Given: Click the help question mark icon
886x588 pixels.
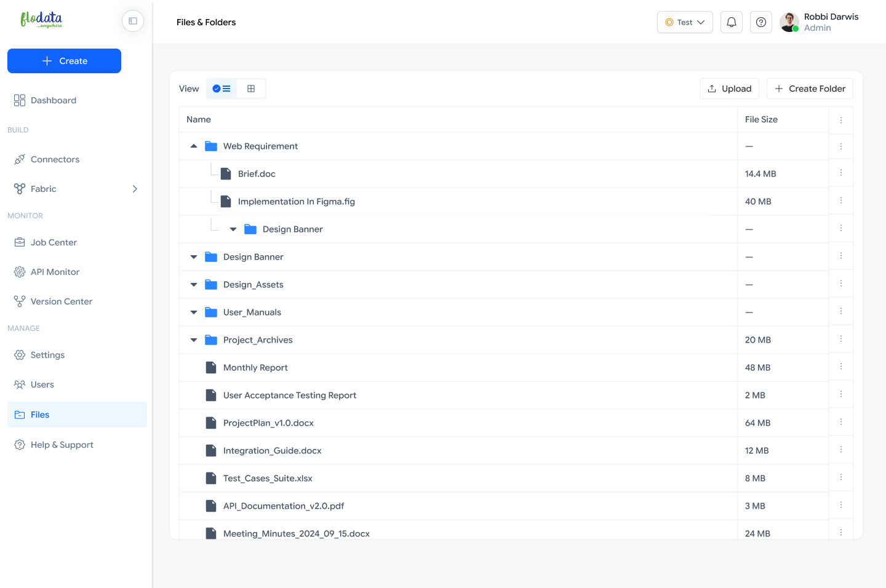Looking at the screenshot, I should 760,22.
